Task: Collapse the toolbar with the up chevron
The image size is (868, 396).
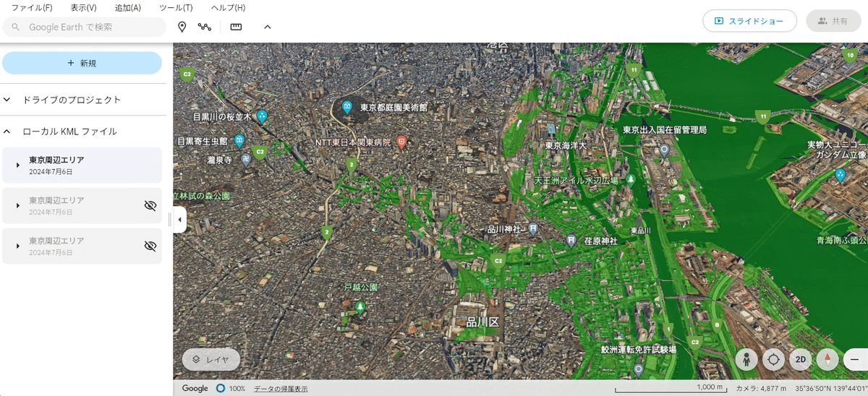Action: 267,27
